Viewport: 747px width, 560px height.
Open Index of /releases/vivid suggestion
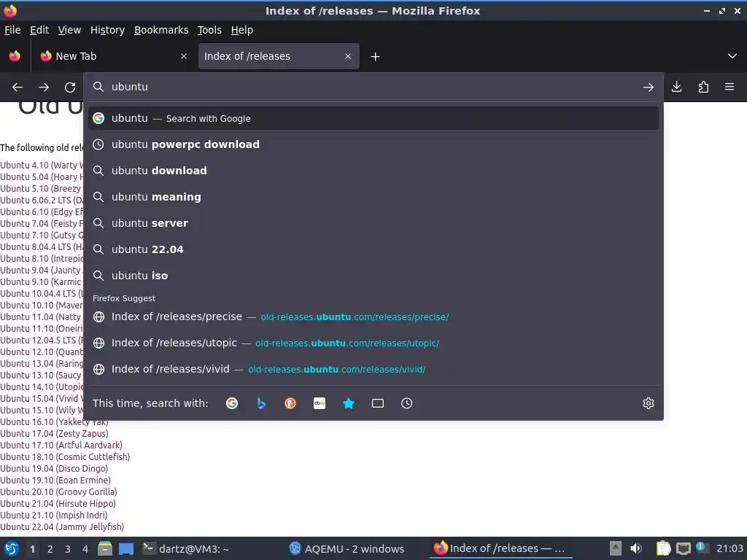[x=373, y=369]
